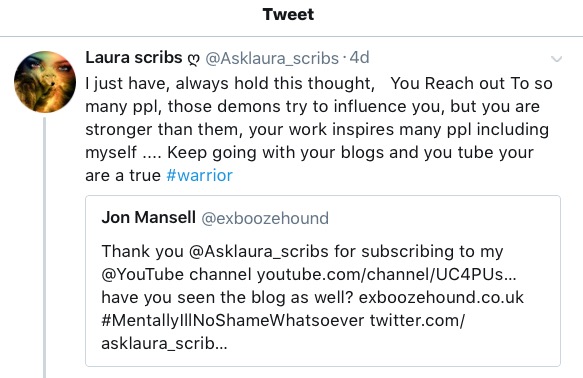The image size is (583, 378).
Task: Click the Jon Mansell display name
Action: tap(148, 217)
